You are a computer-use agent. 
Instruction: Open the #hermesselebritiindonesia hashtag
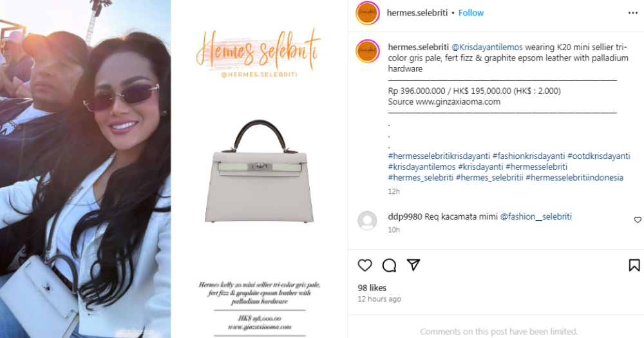pyautogui.click(x=574, y=178)
